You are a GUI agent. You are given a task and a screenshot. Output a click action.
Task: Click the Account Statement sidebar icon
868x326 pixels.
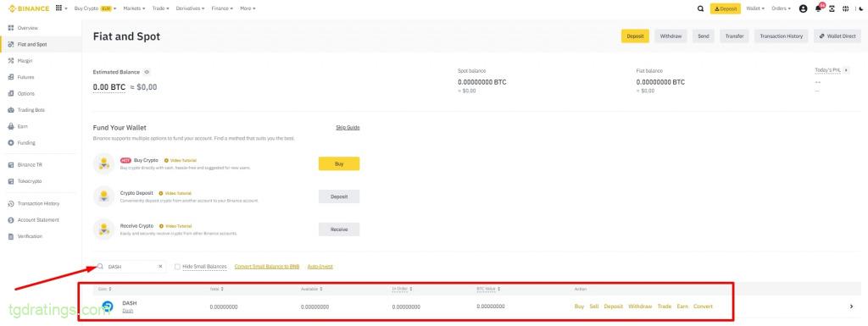coord(10,220)
